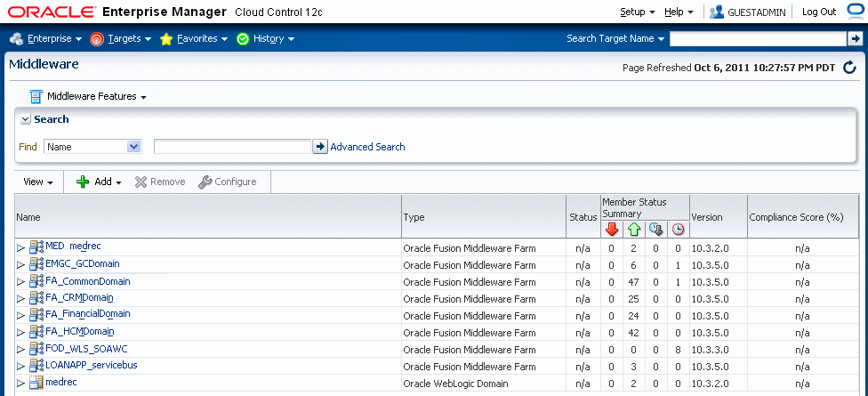This screenshot has height=396, width=868.
Task: Open the FA_HCMDomain link
Action: pyautogui.click(x=80, y=331)
